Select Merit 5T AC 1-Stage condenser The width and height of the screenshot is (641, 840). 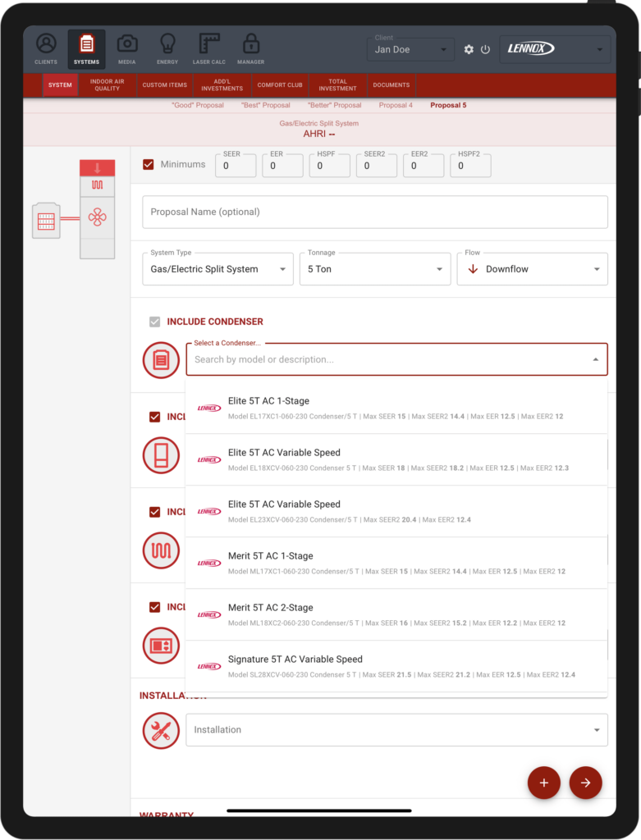(x=396, y=563)
